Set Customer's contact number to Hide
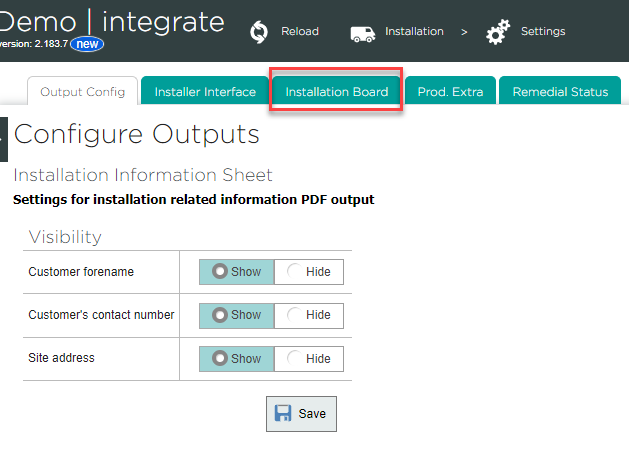 click(x=309, y=315)
